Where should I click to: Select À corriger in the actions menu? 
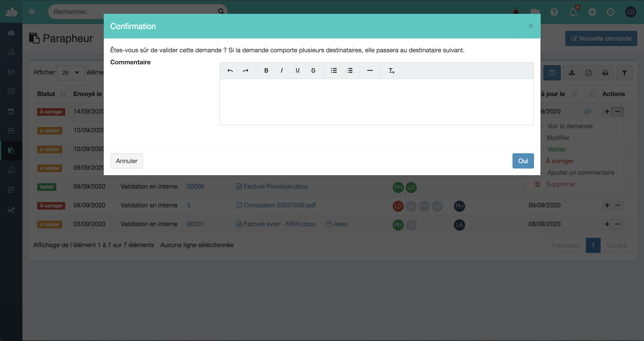coord(559,161)
